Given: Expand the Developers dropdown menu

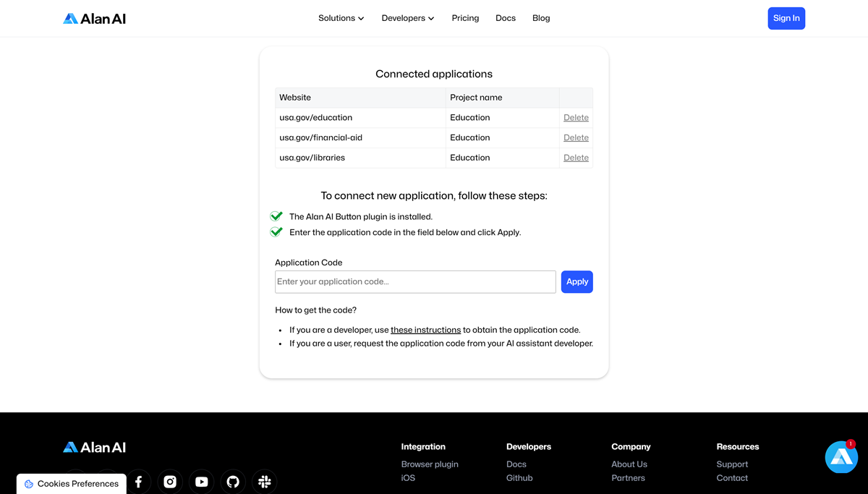Looking at the screenshot, I should [408, 18].
